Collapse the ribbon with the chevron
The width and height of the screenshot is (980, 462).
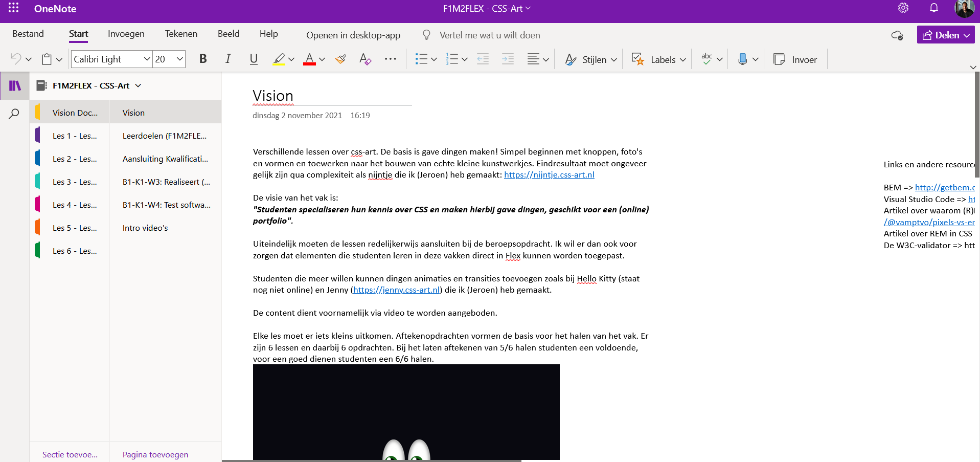point(973,67)
